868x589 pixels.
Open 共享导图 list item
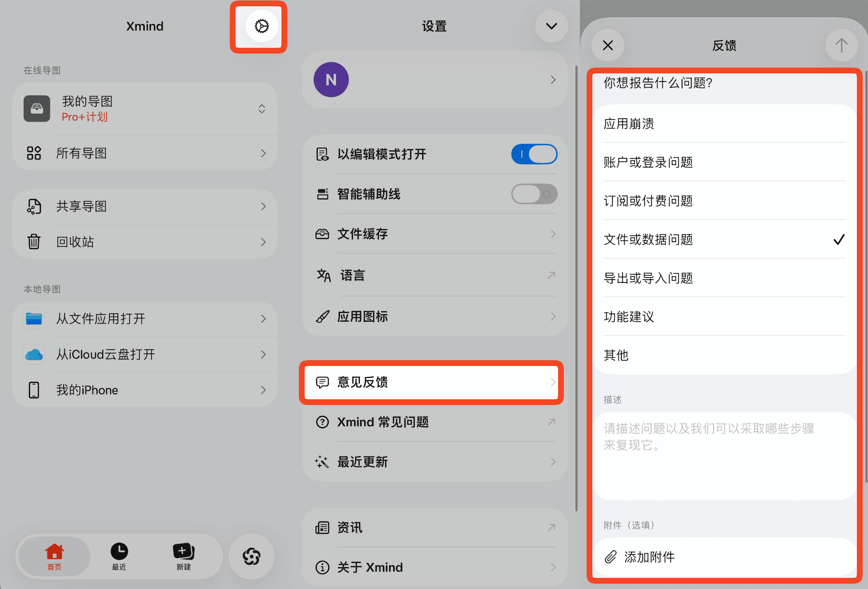tap(145, 207)
